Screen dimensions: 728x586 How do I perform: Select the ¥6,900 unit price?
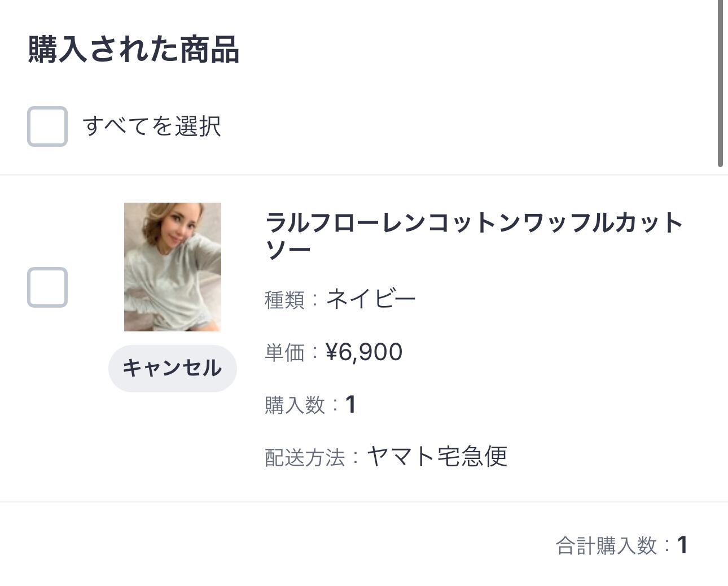364,352
